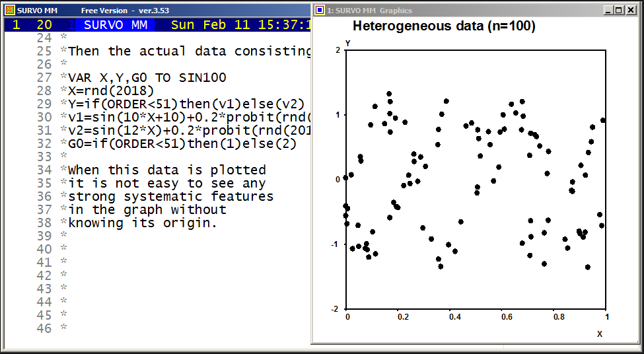Viewport: 644px width, 354px height.
Task: Click line number 27 in the editor
Action: pos(44,77)
